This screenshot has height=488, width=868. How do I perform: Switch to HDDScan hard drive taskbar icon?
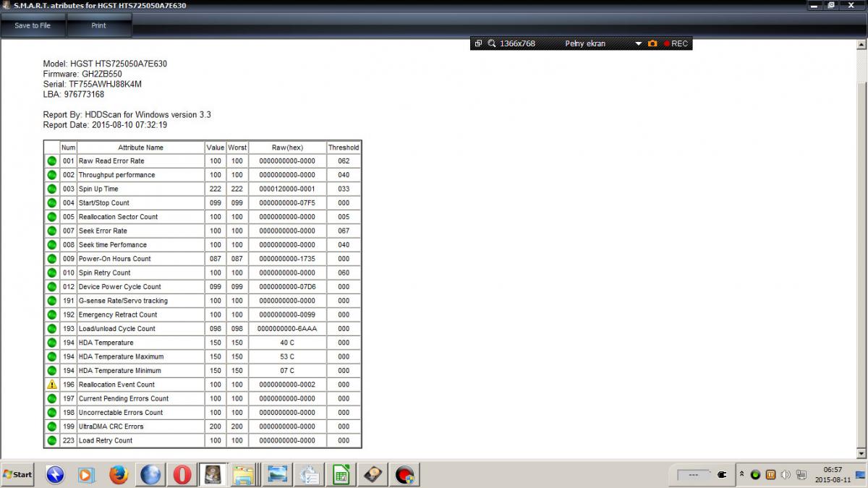[x=374, y=474]
